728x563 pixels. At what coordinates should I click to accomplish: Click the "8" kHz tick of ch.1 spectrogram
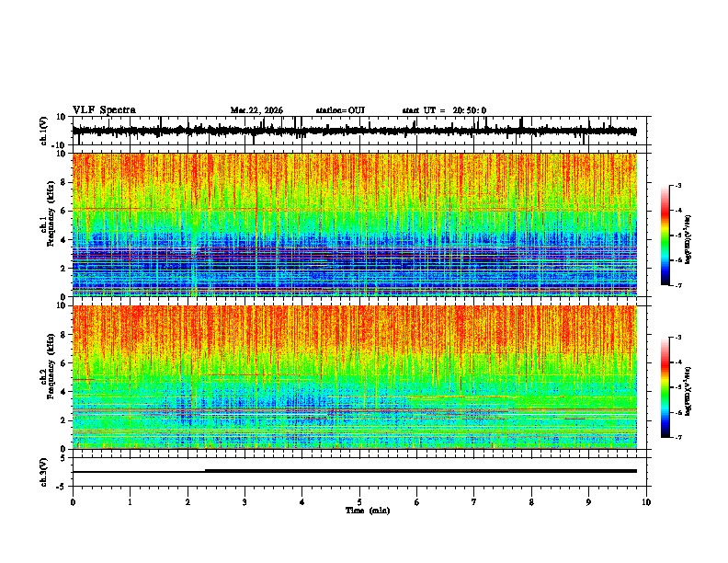[64, 182]
